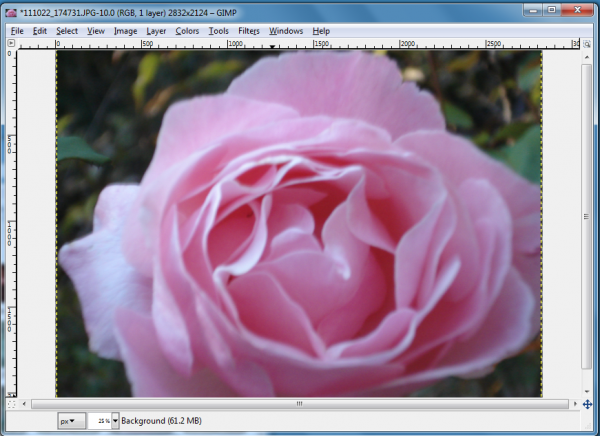This screenshot has height=436, width=600.
Task: Open the View menu
Action: click(96, 31)
